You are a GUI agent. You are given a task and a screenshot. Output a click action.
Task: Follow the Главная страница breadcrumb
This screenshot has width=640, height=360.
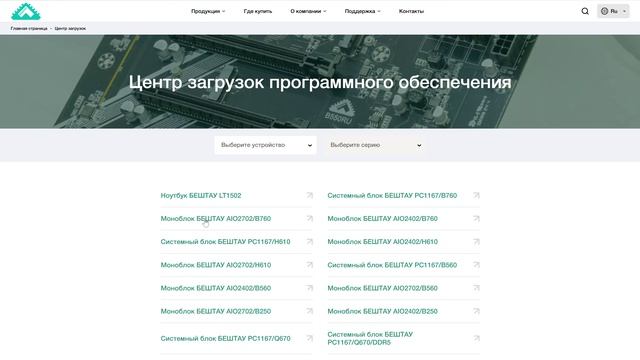pyautogui.click(x=29, y=29)
